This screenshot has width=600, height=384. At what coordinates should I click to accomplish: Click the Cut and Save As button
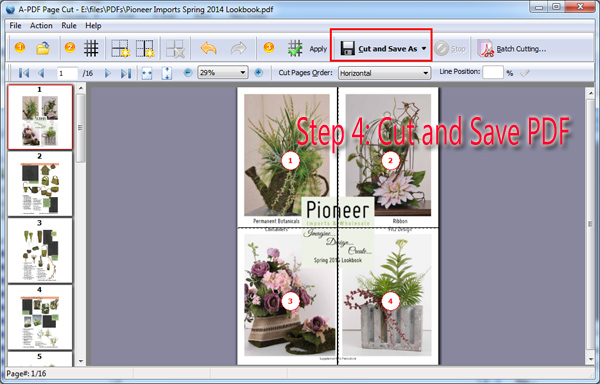[379, 49]
